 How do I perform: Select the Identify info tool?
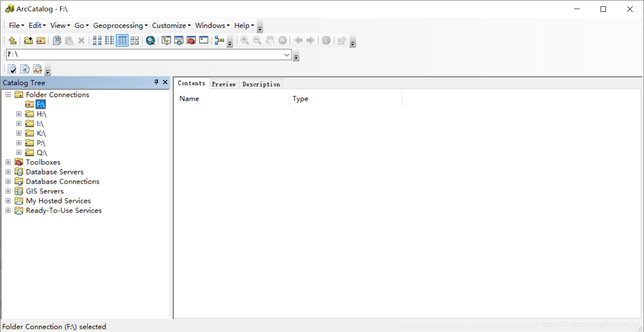click(326, 40)
